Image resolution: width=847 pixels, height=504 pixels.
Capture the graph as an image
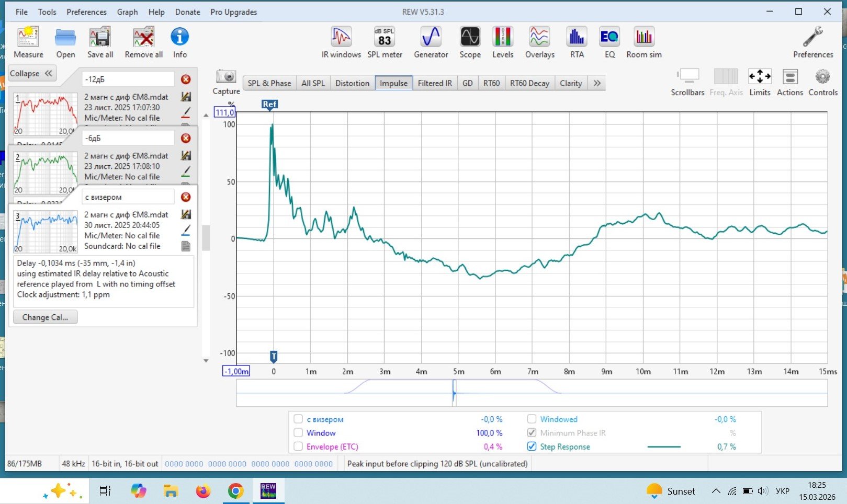point(226,82)
